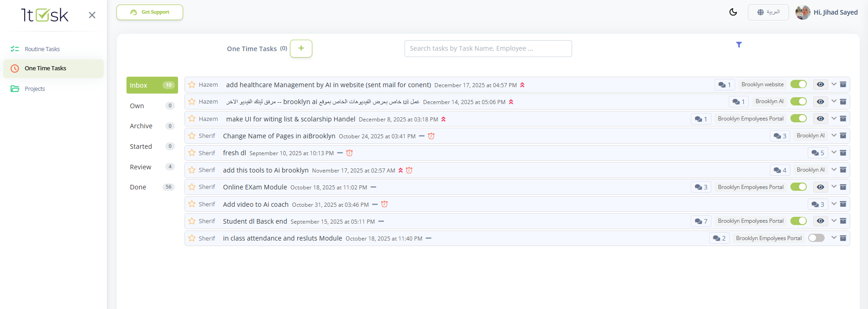Open the Inbox tab
Screen dimensions: 868x309
[152, 85]
